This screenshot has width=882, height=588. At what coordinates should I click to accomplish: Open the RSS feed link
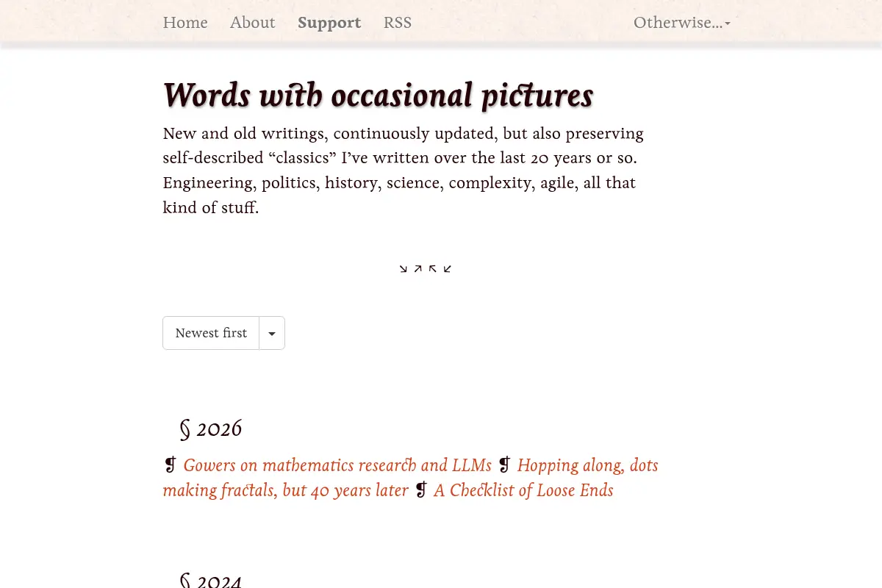[398, 23]
